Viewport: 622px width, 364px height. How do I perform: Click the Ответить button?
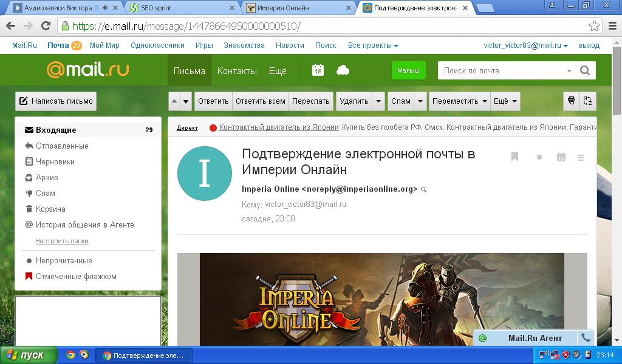pyautogui.click(x=213, y=101)
